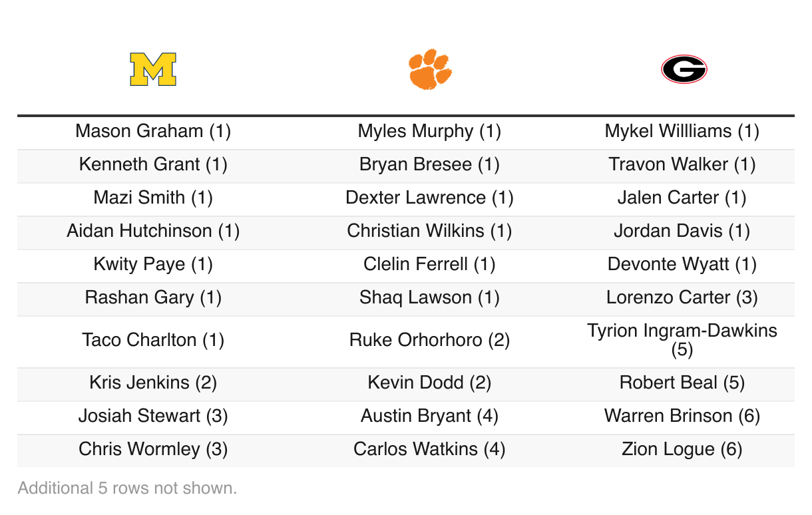The height and width of the screenshot is (515, 812).
Task: Click the Christian Wilkins (1) entry
Action: click(429, 231)
